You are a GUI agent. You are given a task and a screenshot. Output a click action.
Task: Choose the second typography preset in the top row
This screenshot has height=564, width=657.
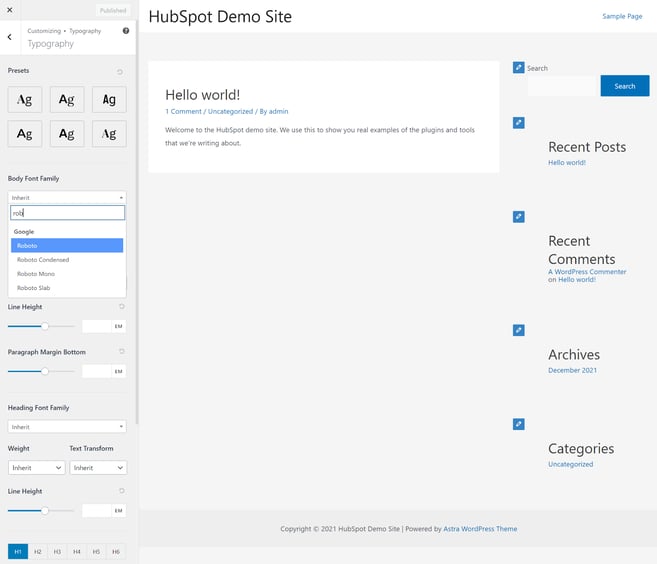pos(67,99)
